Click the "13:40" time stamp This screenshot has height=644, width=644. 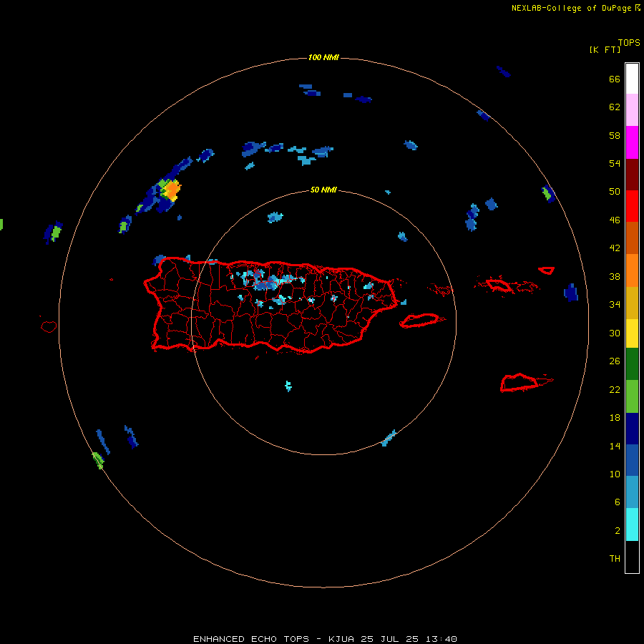[441, 639]
